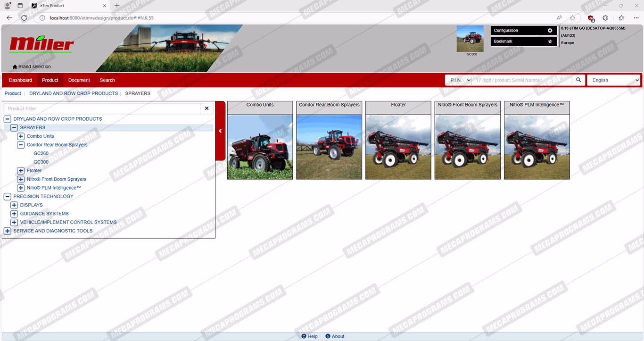644x341 pixels.
Task: Click the product serial number input field
Action: point(522,80)
